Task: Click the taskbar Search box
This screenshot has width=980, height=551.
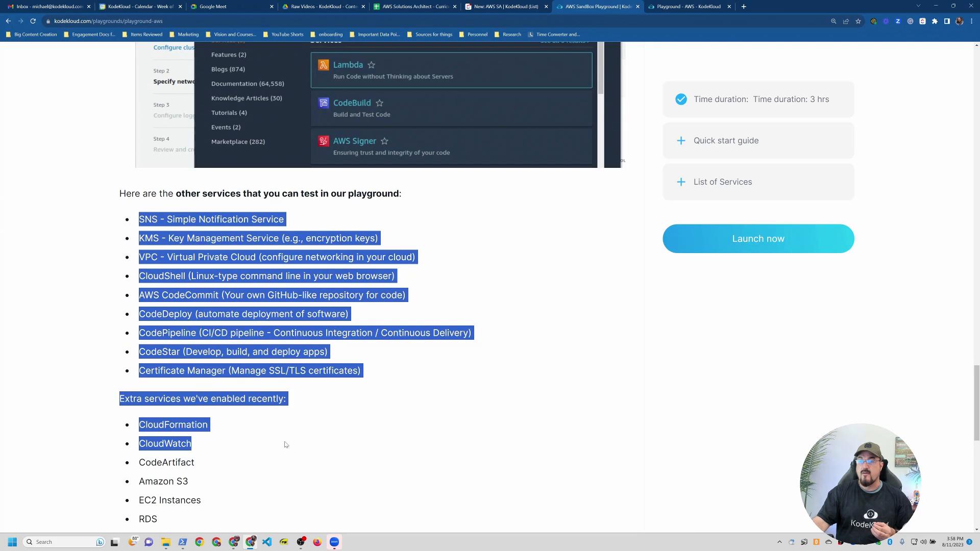Action: pos(65,542)
